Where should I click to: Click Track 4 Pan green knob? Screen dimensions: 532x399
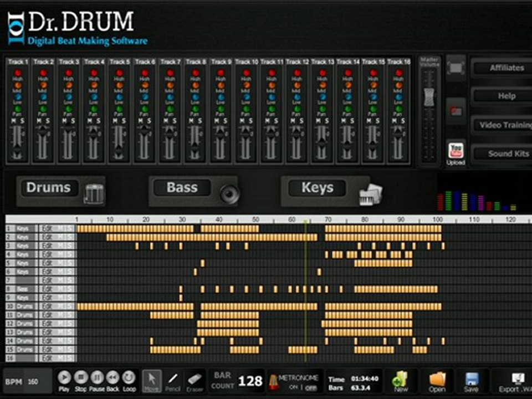tap(94, 109)
